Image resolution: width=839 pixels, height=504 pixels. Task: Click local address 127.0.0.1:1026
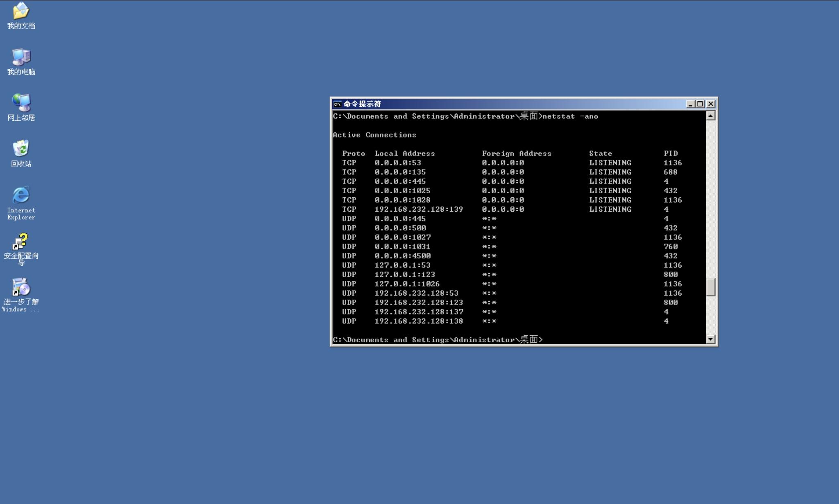point(407,284)
